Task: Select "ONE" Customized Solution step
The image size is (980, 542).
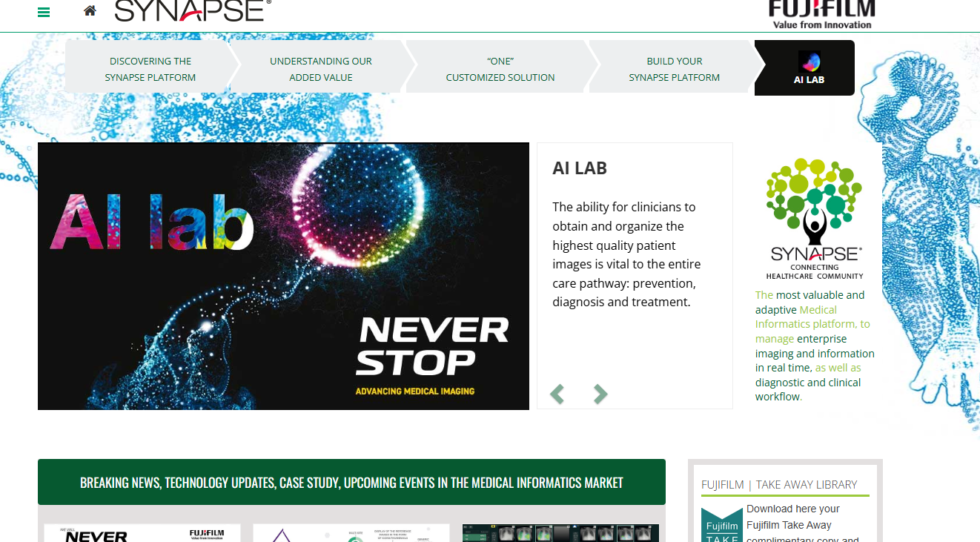Action: point(500,69)
